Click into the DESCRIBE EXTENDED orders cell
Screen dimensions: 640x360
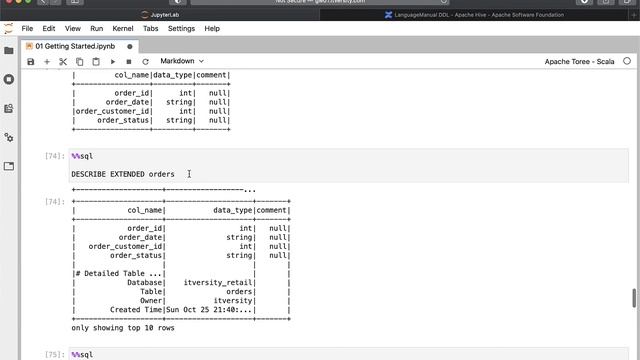[x=349, y=165]
